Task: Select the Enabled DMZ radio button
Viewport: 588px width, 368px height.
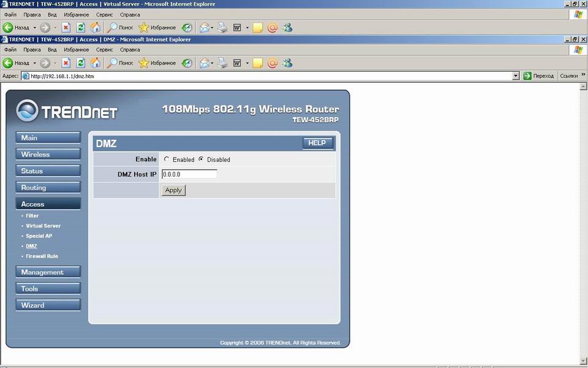Action: click(167, 159)
